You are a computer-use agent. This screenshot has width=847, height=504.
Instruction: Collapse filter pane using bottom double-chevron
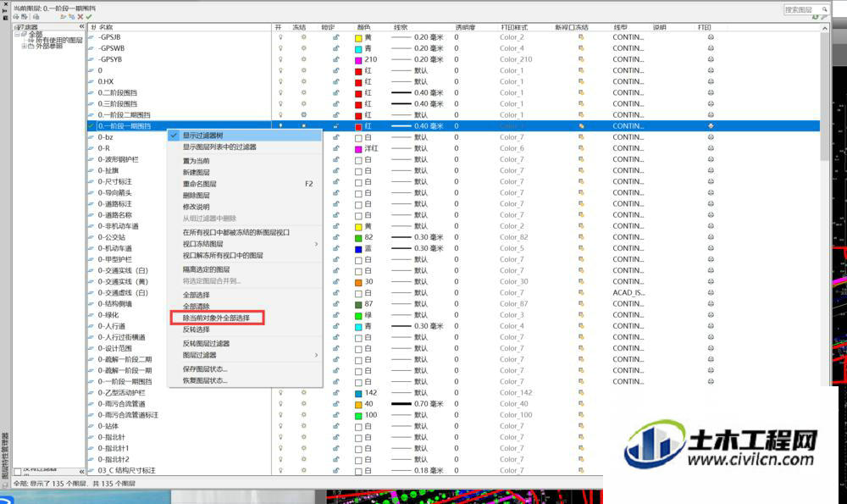81,472
